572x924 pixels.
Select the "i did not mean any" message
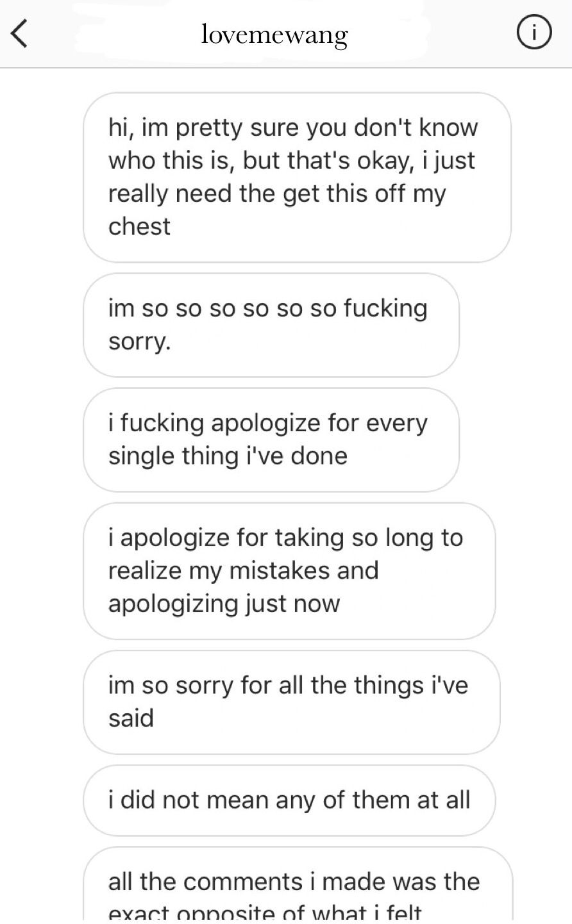[x=289, y=800]
